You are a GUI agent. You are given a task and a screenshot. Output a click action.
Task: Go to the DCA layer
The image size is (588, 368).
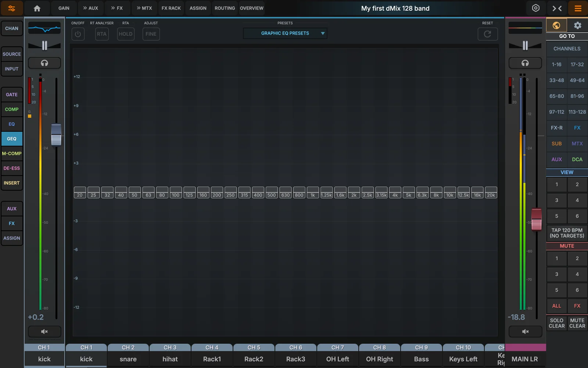(577, 159)
